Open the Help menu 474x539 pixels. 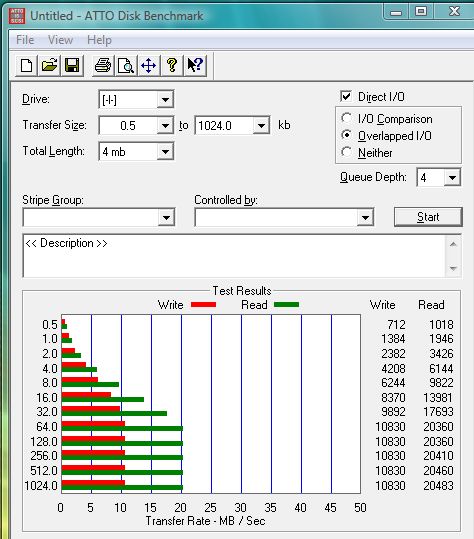(x=99, y=40)
